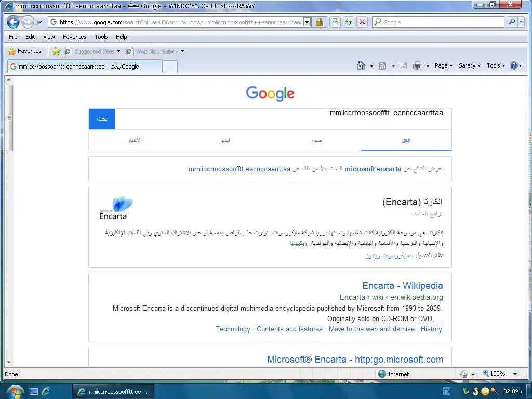Click the Refresh page icon
Viewport: 532px width, 399px height.
tap(349, 22)
